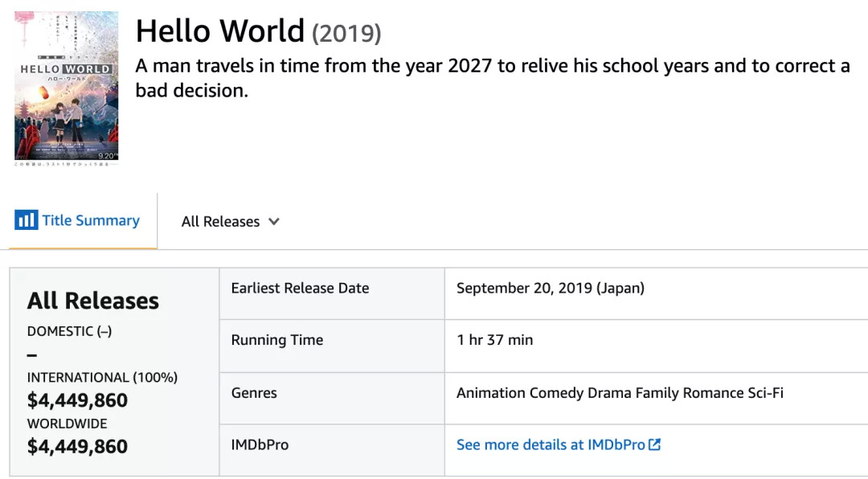Image resolution: width=868 pixels, height=479 pixels.
Task: Click the WORLDWIDE gross amount $4,449,860
Action: coord(77,447)
